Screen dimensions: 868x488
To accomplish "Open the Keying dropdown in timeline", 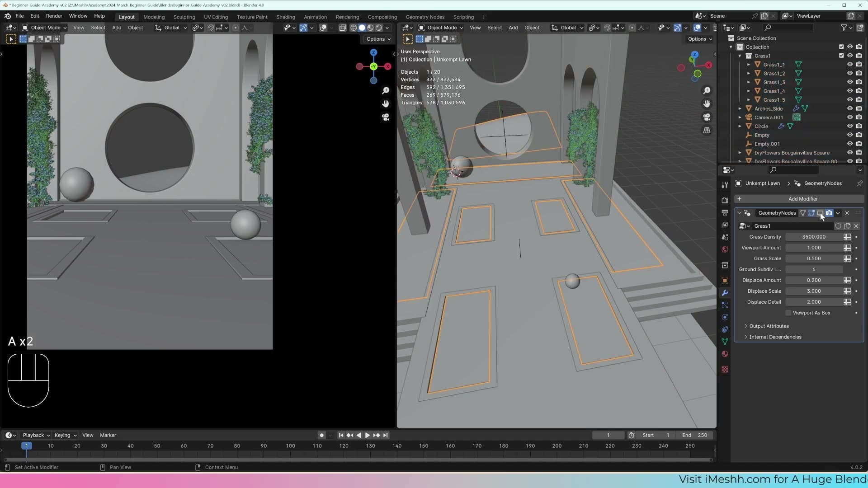I will [66, 435].
